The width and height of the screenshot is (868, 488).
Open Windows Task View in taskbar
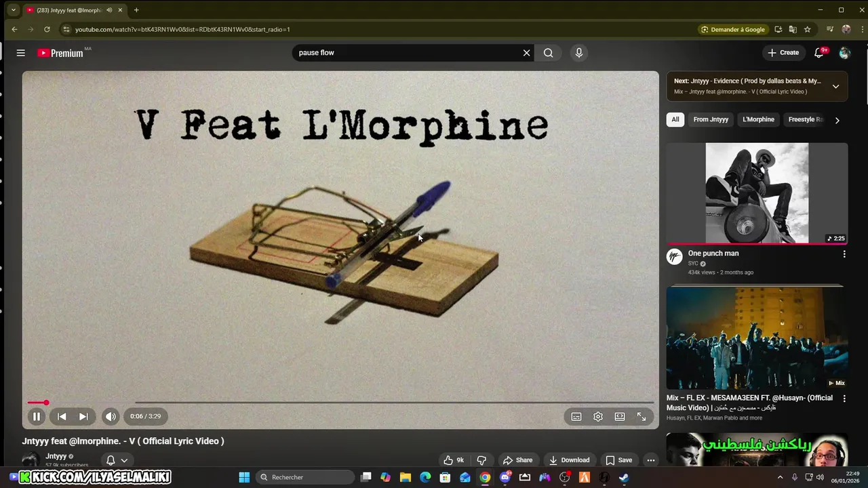[x=366, y=477]
